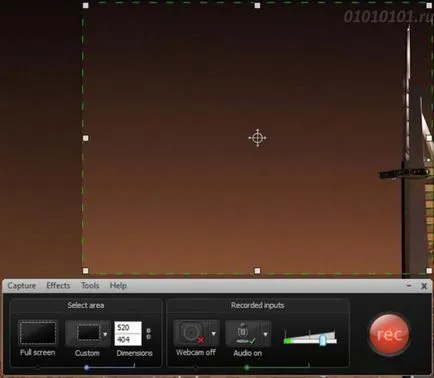Screen dimensions: 434x378
Task: Click the audio volume slider handle
Action: (x=322, y=340)
